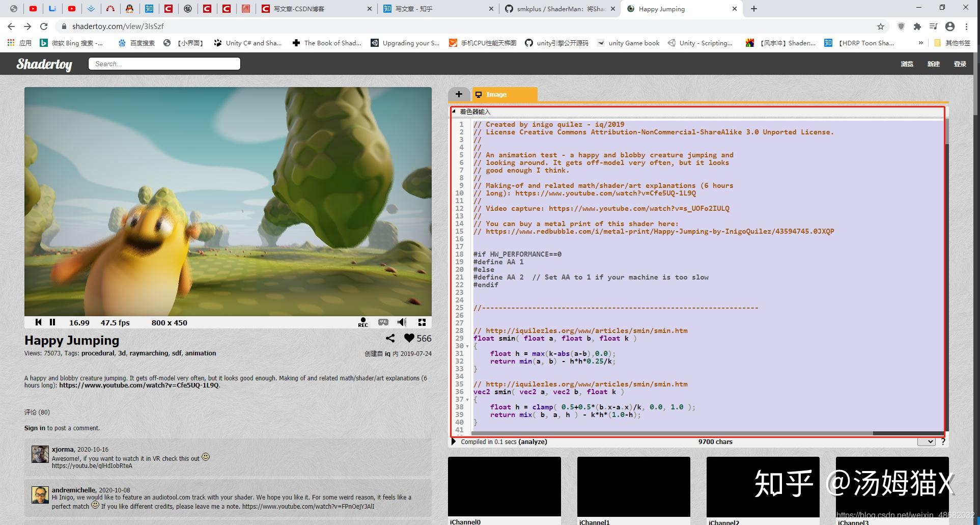
Task: Click the 登录 login link
Action: (x=960, y=64)
